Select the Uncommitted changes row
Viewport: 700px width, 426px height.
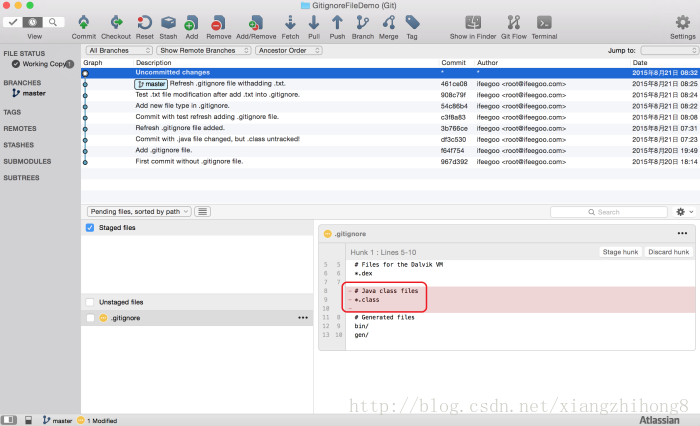point(390,72)
